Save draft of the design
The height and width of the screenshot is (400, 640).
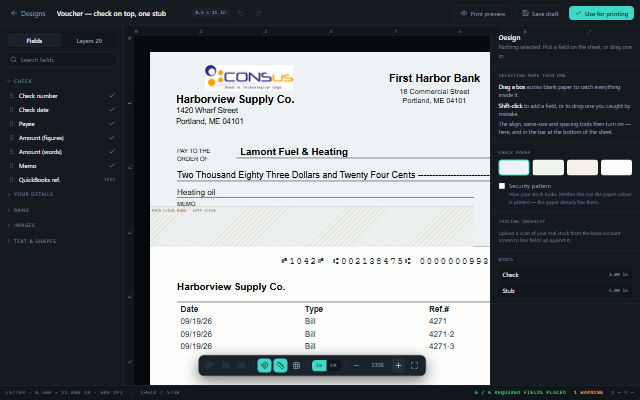tap(540, 13)
